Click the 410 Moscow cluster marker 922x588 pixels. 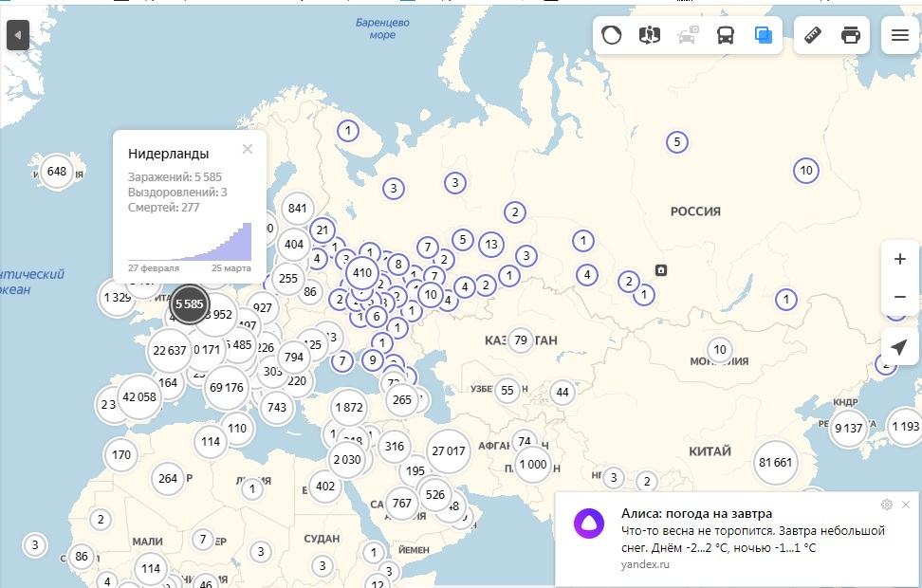(x=362, y=273)
